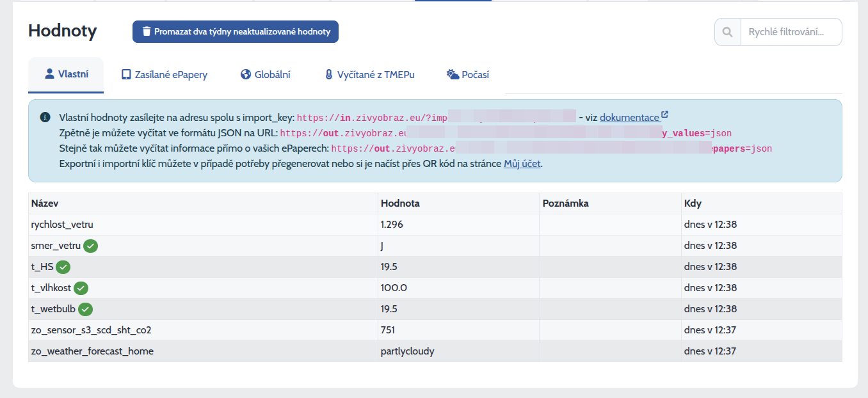The image size is (868, 398).
Task: Click the partlycloudy value
Action: click(408, 351)
